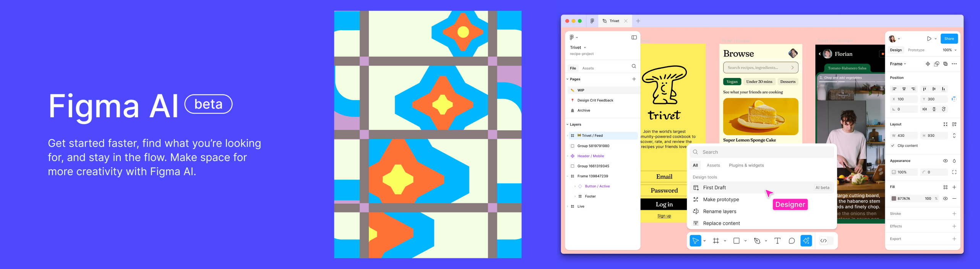Select Assets tab in actions menu
The image size is (980, 269).
pyautogui.click(x=713, y=165)
